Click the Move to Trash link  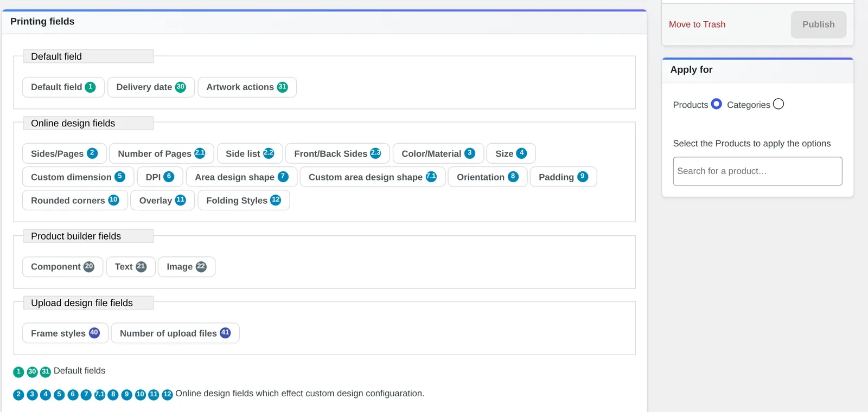pos(697,24)
